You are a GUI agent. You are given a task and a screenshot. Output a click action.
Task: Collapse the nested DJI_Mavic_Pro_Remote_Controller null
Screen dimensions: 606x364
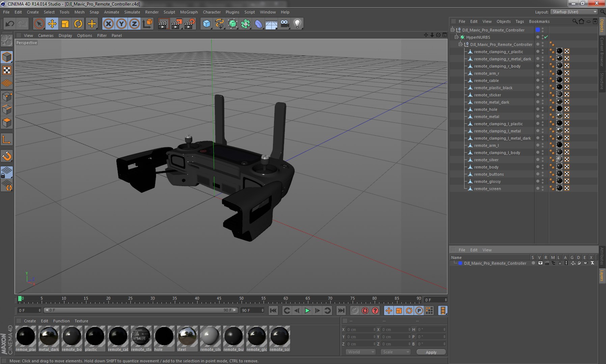461,44
